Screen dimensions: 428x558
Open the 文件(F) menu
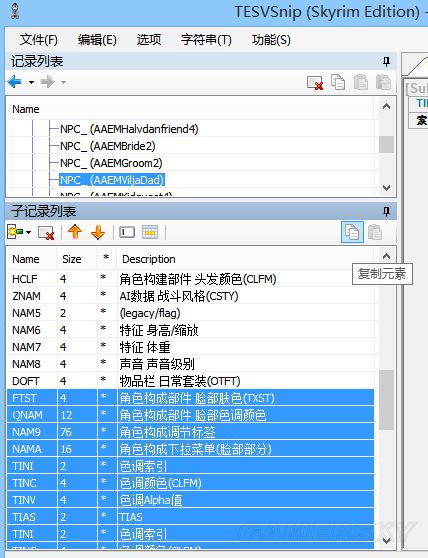38,40
